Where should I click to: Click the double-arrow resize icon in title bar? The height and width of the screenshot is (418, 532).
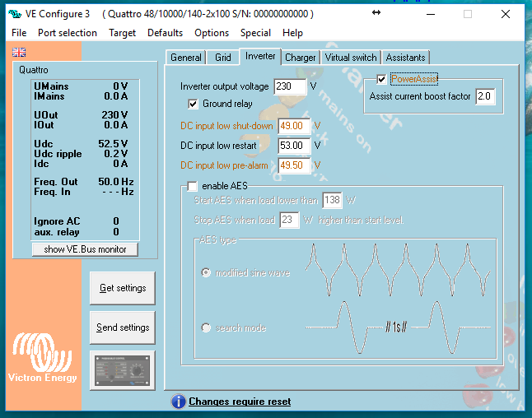tap(376, 13)
